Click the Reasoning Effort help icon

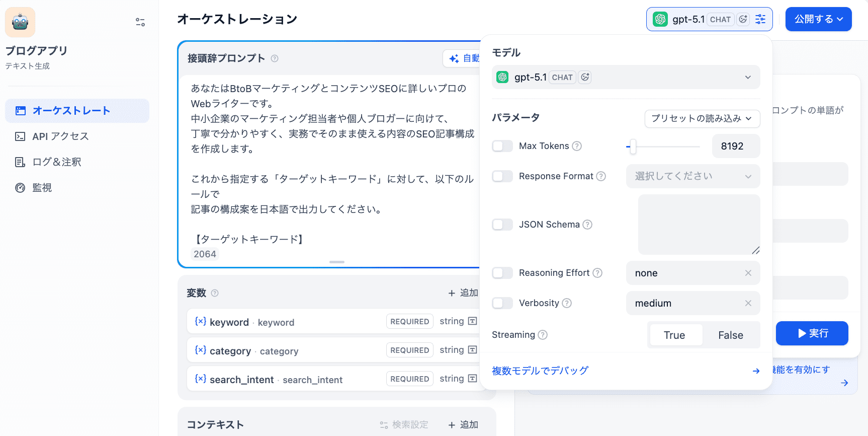tap(597, 273)
